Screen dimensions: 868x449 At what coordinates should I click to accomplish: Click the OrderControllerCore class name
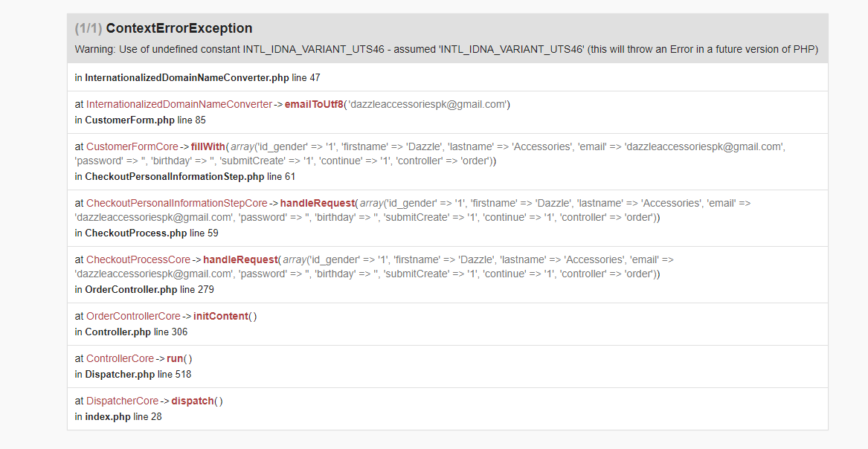point(133,316)
